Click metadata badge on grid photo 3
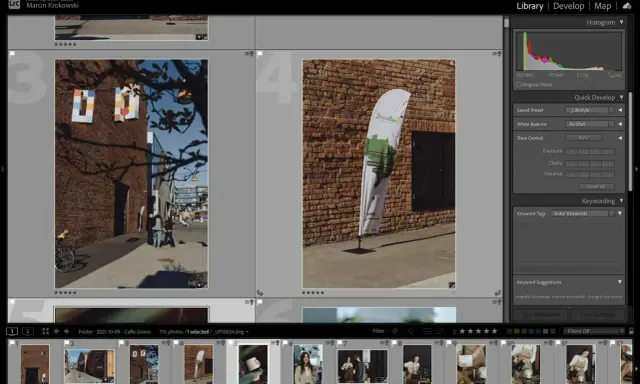Viewport: 640px width, 384px height. (x=249, y=53)
